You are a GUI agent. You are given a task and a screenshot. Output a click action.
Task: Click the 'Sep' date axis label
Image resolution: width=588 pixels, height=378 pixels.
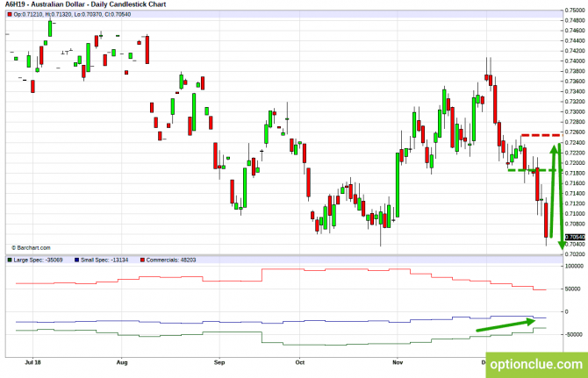pyautogui.click(x=219, y=362)
